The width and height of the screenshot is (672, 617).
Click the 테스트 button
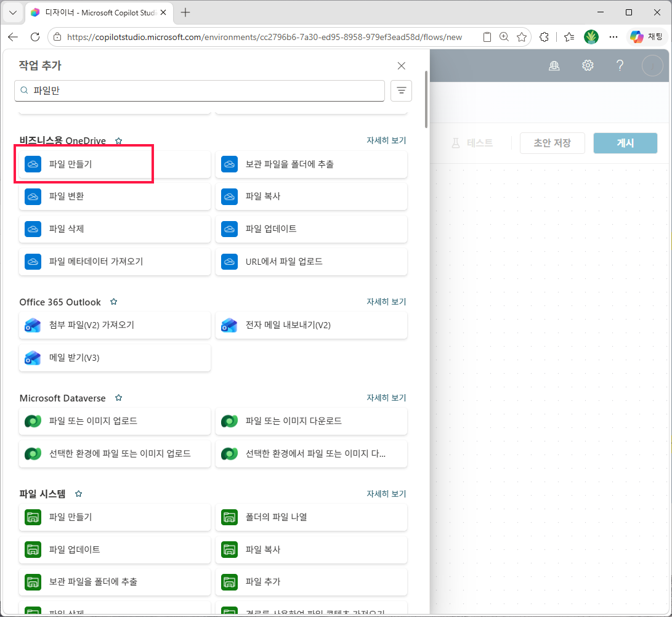472,143
